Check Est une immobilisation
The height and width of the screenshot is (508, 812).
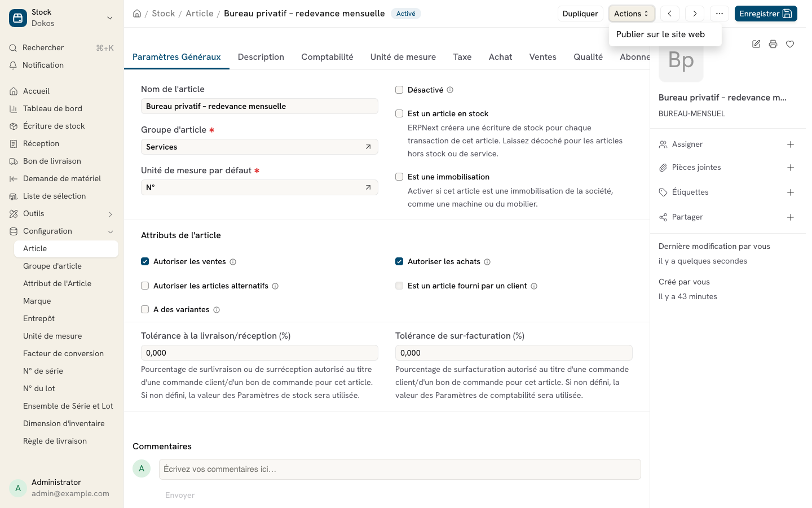(x=399, y=177)
